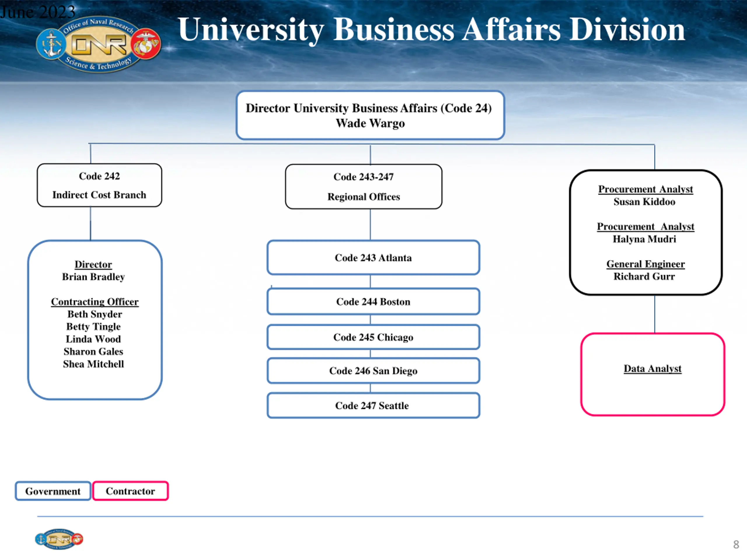This screenshot has width=747, height=560.
Task: Click the Contractor legend box
Action: 130,491
